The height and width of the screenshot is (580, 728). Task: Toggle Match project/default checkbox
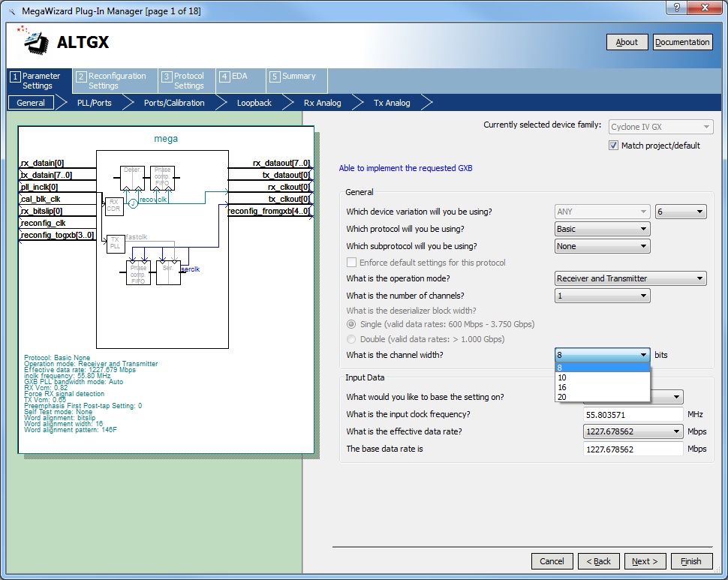pyautogui.click(x=613, y=146)
